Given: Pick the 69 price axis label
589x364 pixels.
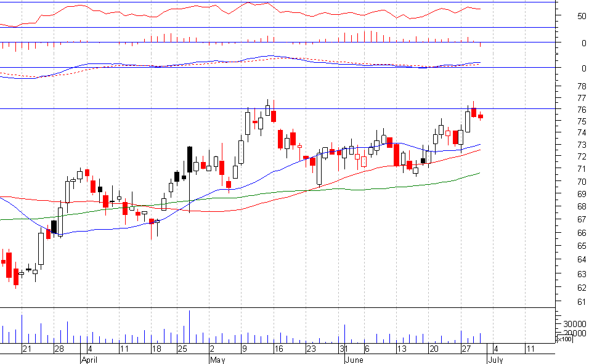Looking at the screenshot, I should (x=582, y=194).
